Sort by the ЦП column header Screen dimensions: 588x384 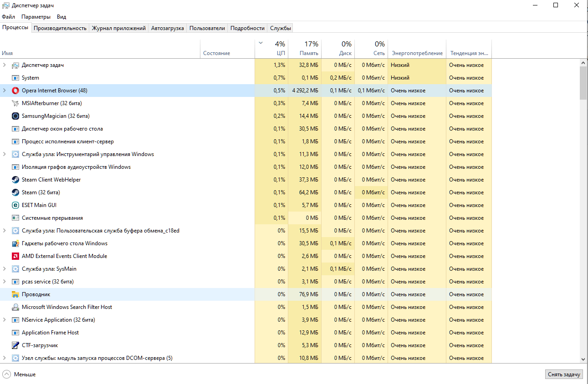(271, 49)
